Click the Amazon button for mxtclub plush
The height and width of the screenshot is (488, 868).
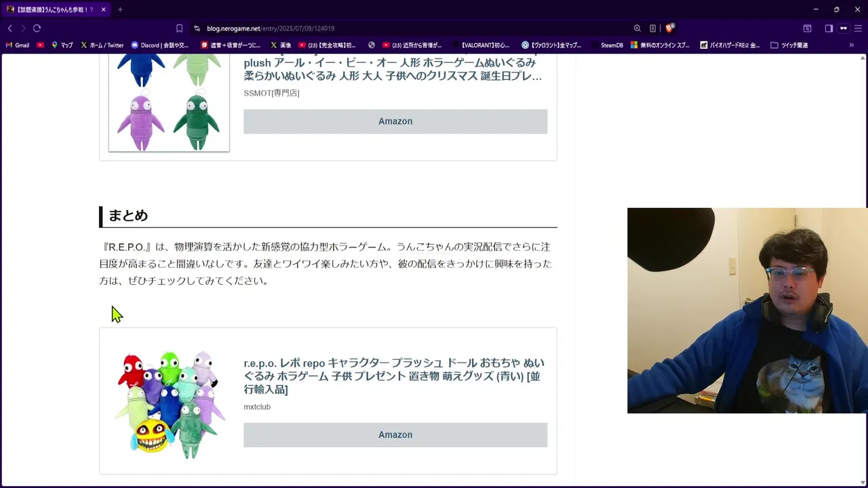tap(395, 435)
